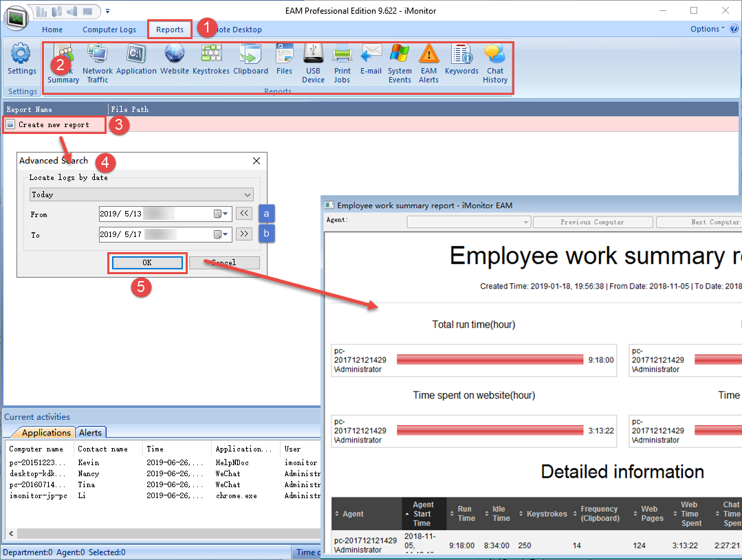Click the chrome.exe application entry
Image resolution: width=742 pixels, height=560 pixels.
(x=236, y=495)
